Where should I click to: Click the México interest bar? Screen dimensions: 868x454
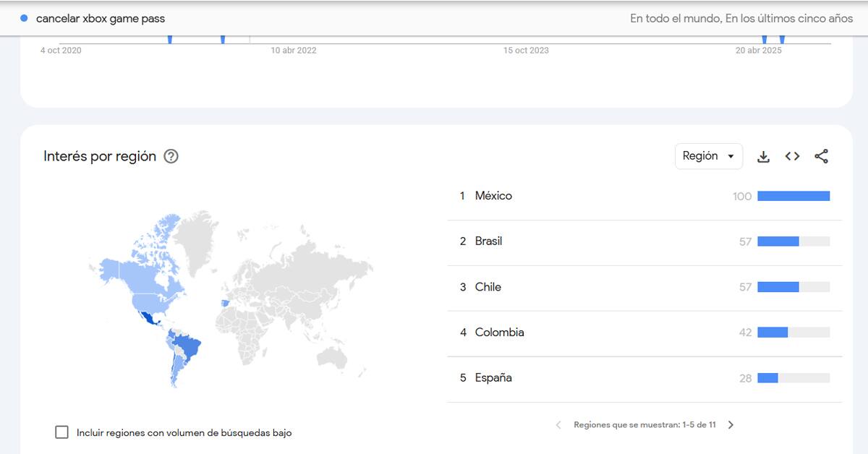(x=793, y=196)
